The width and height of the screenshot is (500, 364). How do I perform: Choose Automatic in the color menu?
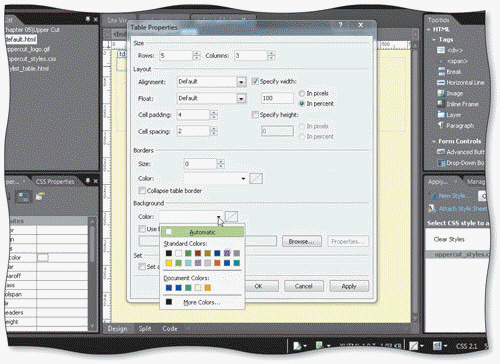click(x=202, y=232)
